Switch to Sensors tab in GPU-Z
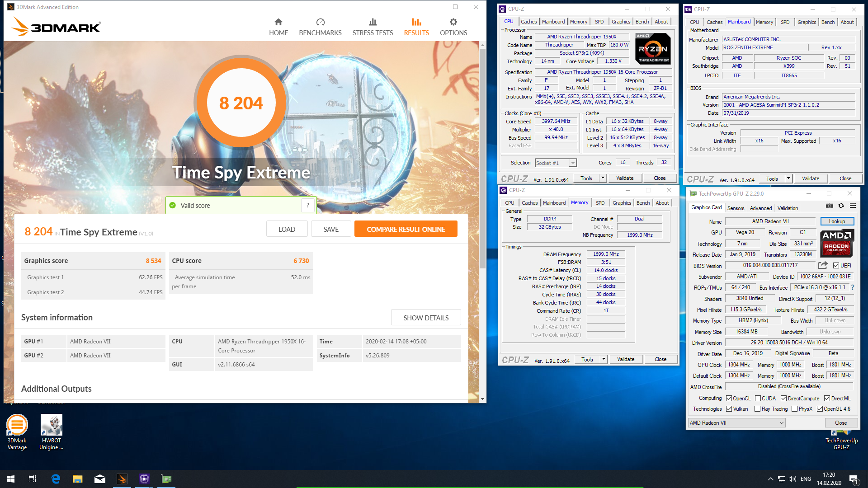Viewport: 868px width, 488px height. (x=736, y=208)
